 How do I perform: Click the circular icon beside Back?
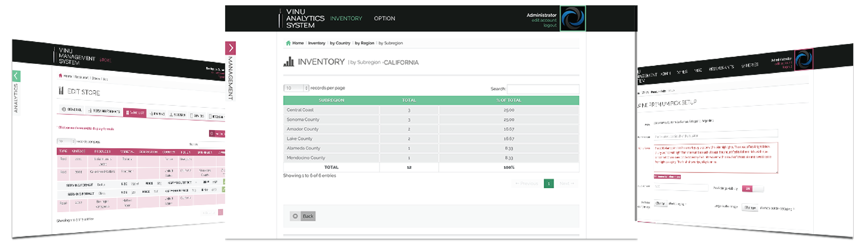click(295, 216)
